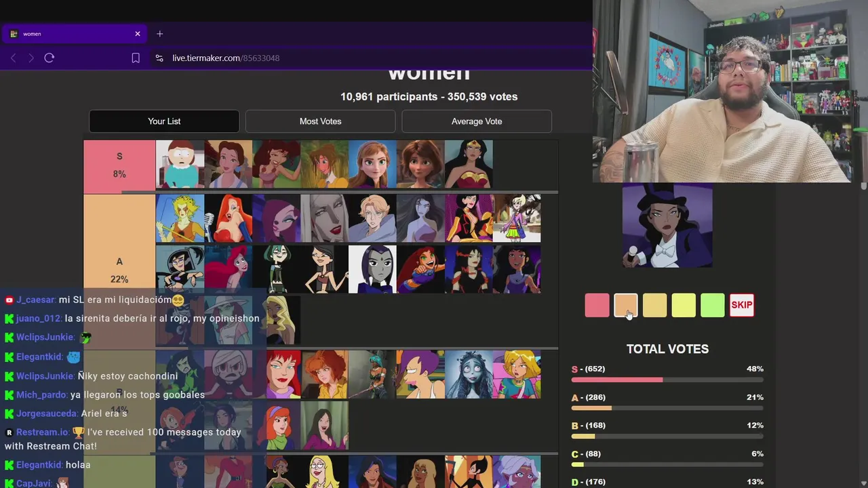Screen dimensions: 868x488
Task: Click the A vote progress bar
Action: point(667,408)
